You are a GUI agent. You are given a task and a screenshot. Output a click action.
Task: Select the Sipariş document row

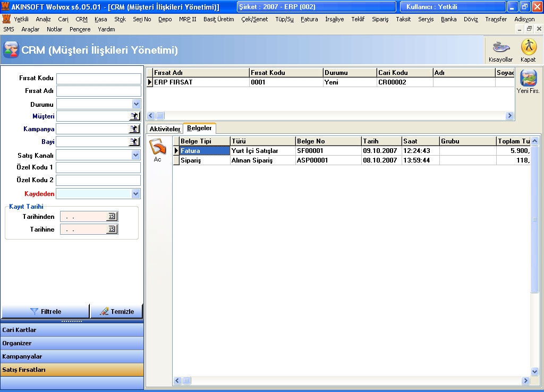click(x=352, y=160)
